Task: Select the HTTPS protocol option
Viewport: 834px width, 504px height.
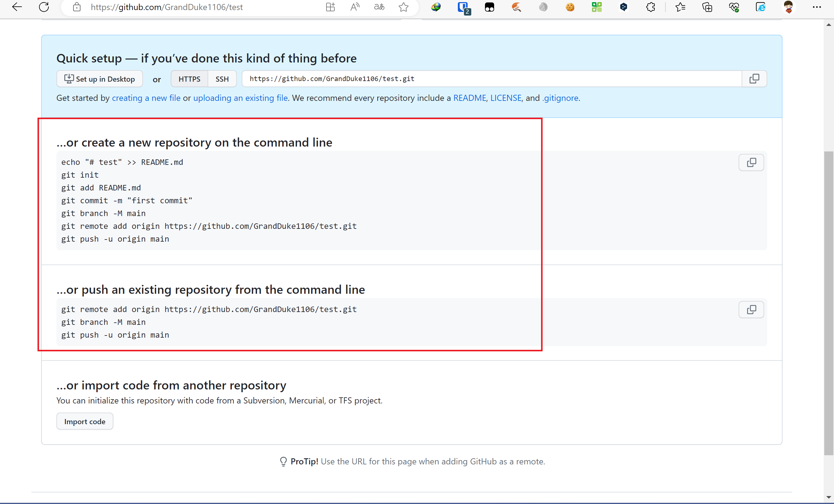Action: (189, 79)
